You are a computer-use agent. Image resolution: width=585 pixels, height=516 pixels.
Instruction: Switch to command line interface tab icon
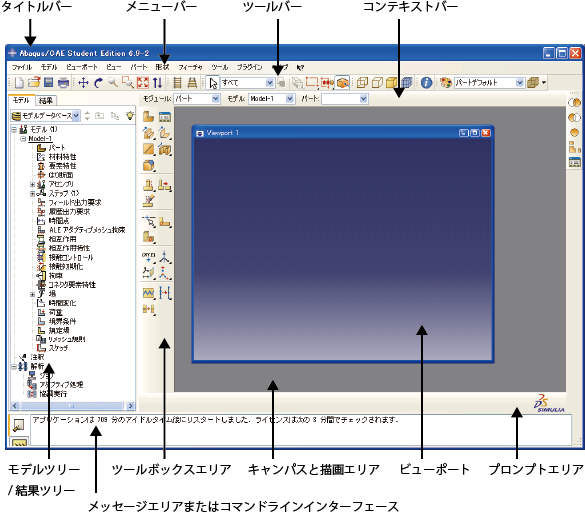pos(20,442)
